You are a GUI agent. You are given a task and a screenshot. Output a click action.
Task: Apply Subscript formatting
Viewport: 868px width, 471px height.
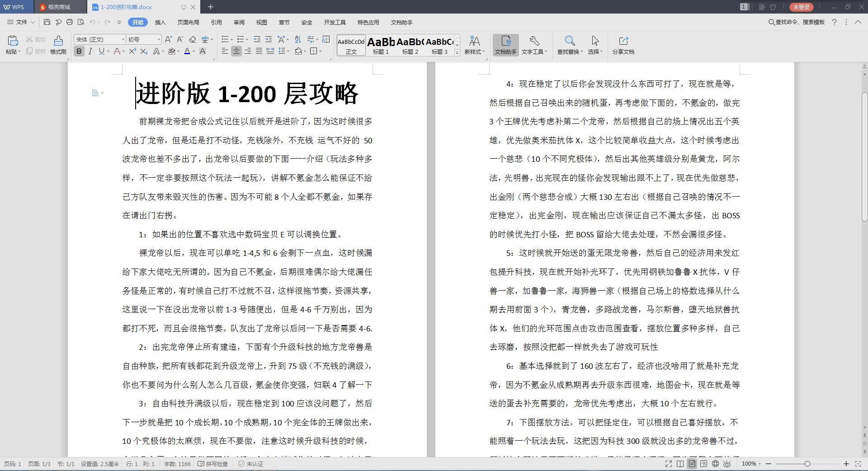point(144,51)
